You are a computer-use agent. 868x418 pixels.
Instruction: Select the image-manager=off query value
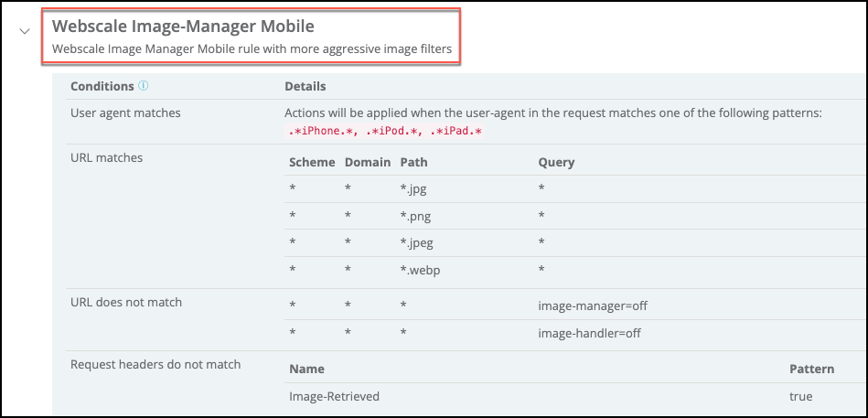click(593, 306)
